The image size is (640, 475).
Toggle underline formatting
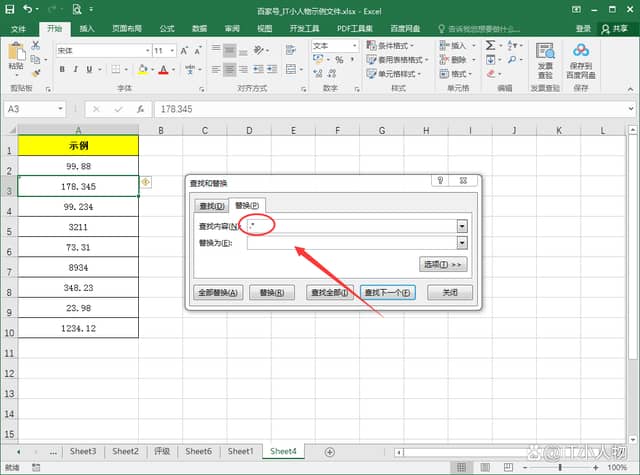[x=90, y=69]
